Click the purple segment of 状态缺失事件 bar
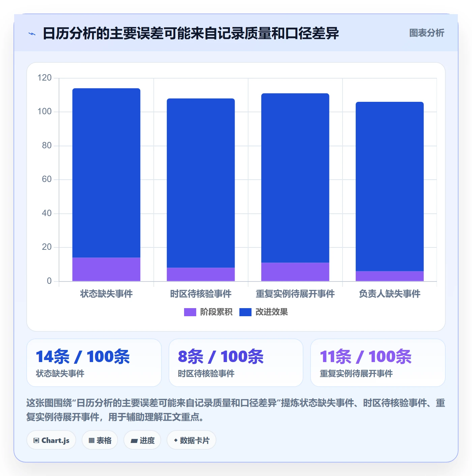 pyautogui.click(x=106, y=269)
